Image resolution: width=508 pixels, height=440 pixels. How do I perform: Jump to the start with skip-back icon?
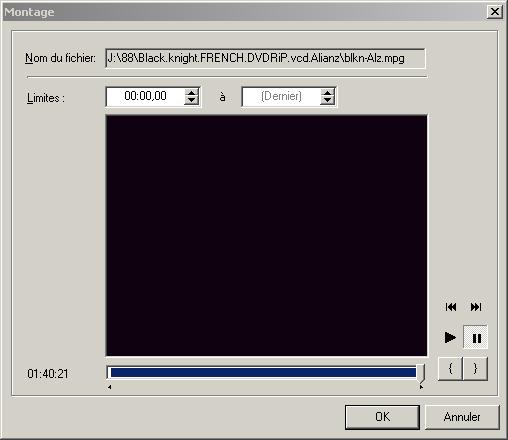[451, 307]
